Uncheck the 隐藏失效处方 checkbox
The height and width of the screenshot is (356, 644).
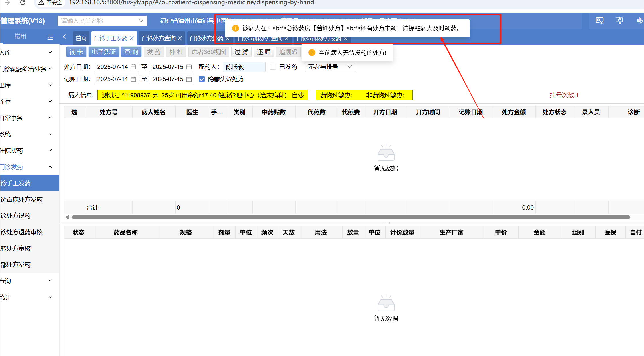tap(202, 79)
